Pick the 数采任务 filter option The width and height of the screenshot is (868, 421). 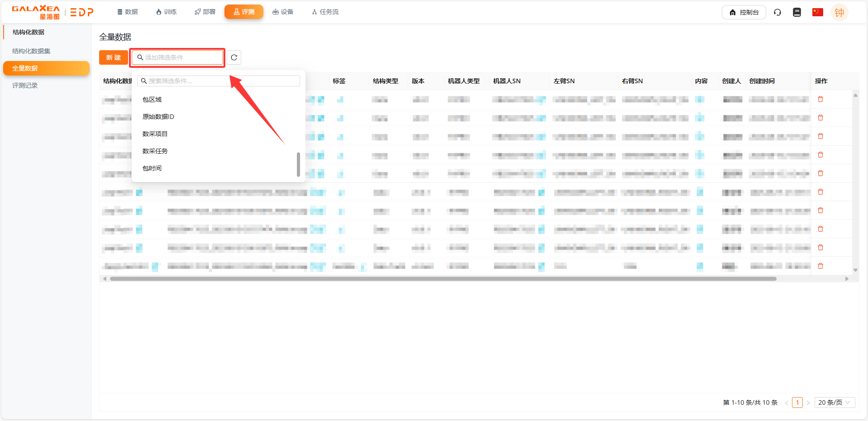click(155, 151)
